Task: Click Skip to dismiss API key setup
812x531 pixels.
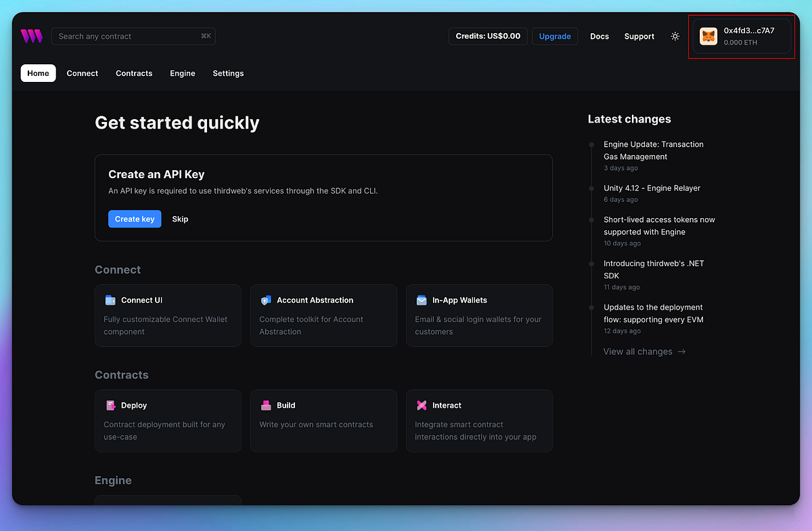Action: point(179,219)
